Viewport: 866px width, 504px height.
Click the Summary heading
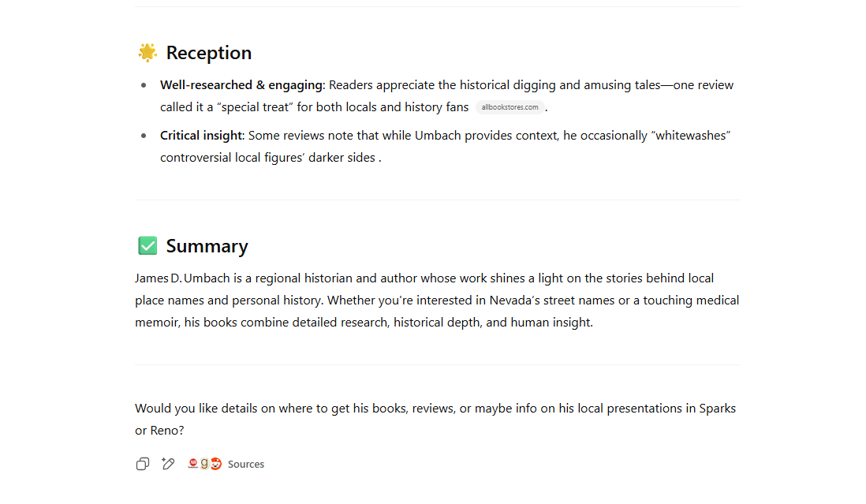207,246
